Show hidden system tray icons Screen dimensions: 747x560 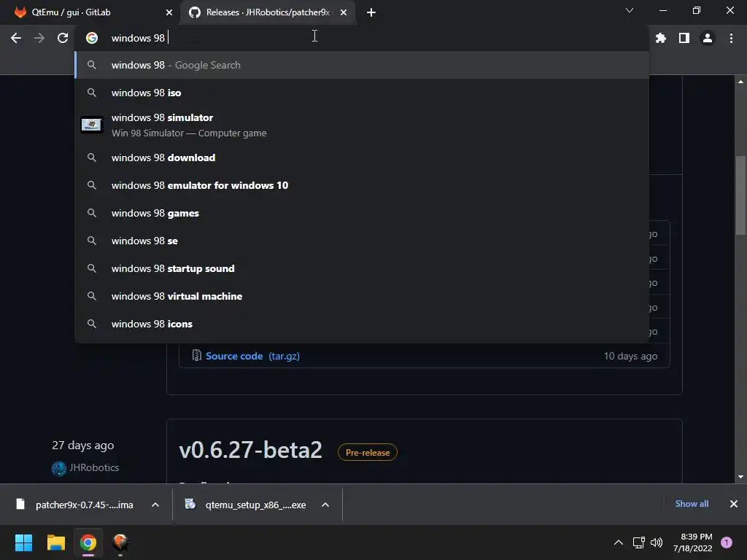tap(619, 542)
